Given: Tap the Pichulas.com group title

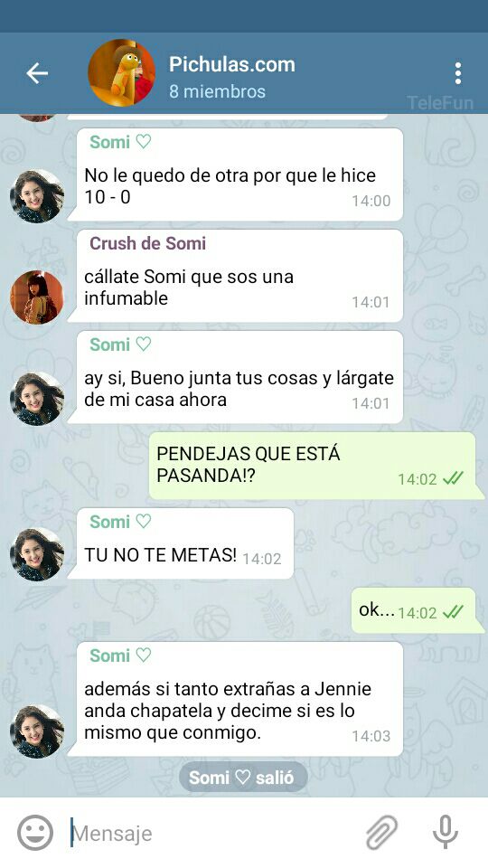Looking at the screenshot, I should click(232, 64).
